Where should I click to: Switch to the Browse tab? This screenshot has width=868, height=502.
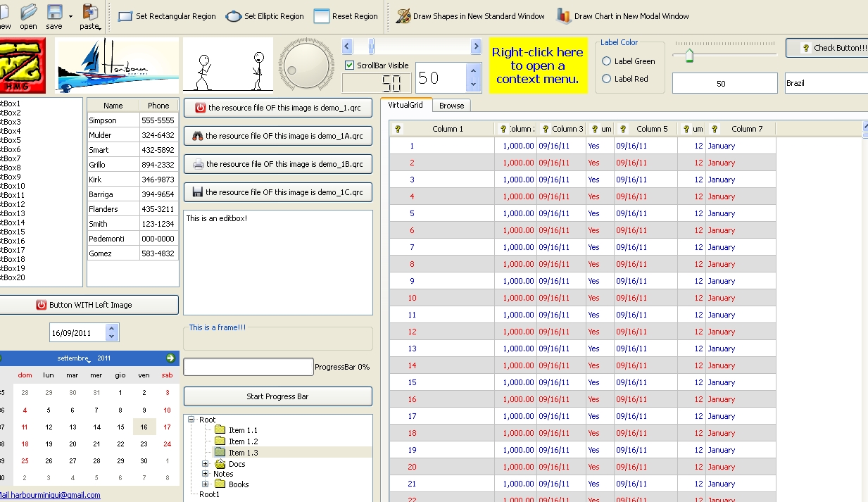[451, 106]
